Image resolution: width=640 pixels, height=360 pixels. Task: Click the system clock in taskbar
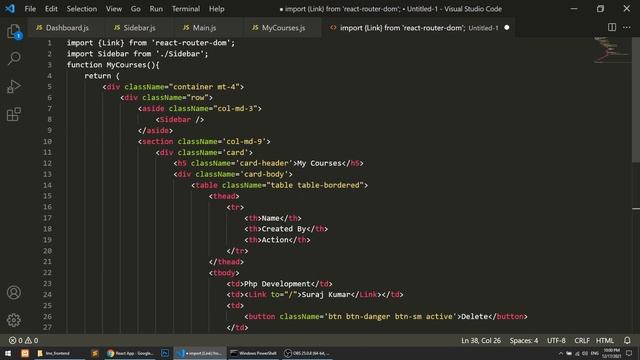(x=611, y=353)
